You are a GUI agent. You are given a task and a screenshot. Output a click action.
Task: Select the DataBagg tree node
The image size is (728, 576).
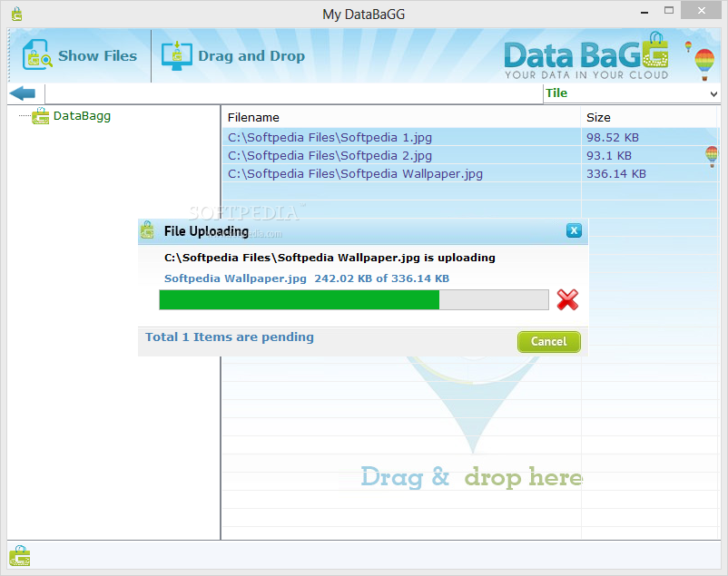pos(83,115)
